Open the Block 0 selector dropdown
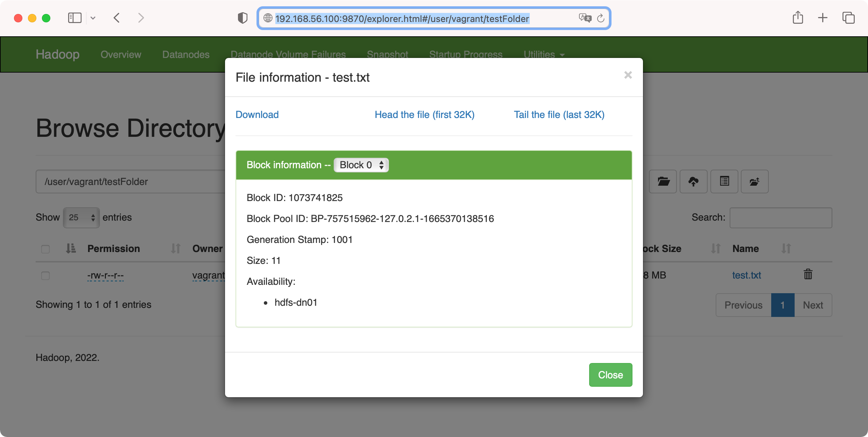Screen dimensions: 868x437 (x=361, y=165)
